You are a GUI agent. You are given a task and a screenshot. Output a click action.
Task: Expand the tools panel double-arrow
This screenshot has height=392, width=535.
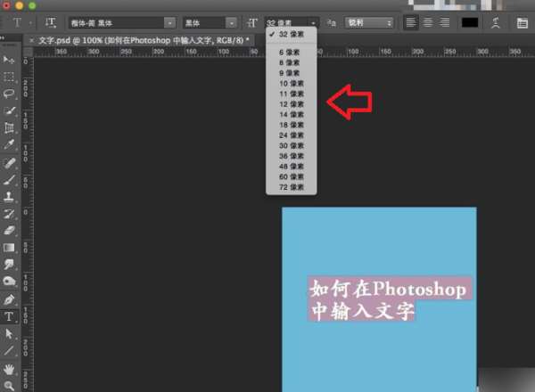click(x=3, y=37)
